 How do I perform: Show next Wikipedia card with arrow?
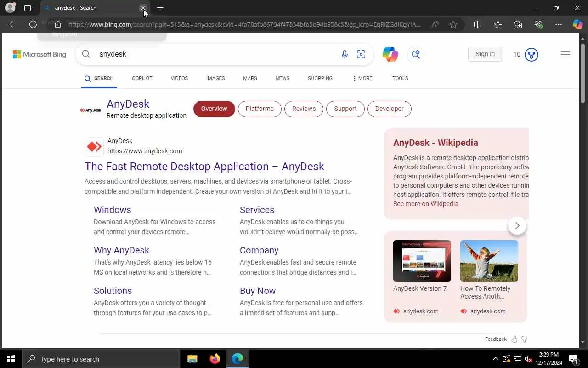tap(517, 225)
